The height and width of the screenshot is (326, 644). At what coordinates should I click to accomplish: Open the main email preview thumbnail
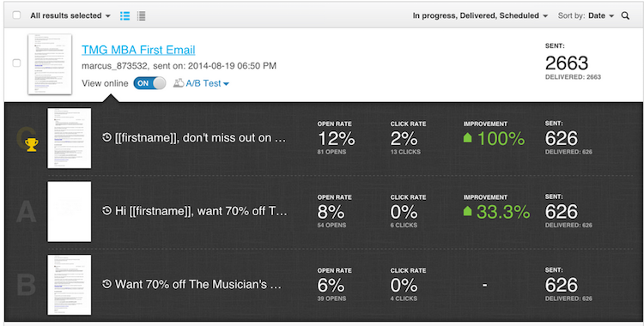coord(50,64)
